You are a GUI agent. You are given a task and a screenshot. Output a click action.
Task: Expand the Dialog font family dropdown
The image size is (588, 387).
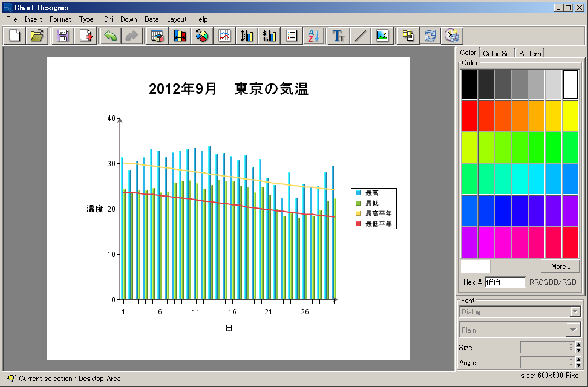pos(575,311)
